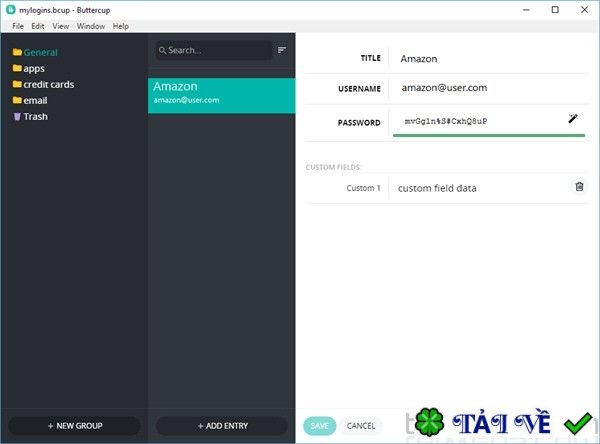Maximize the Buttercup window
600x444 pixels.
click(555, 10)
